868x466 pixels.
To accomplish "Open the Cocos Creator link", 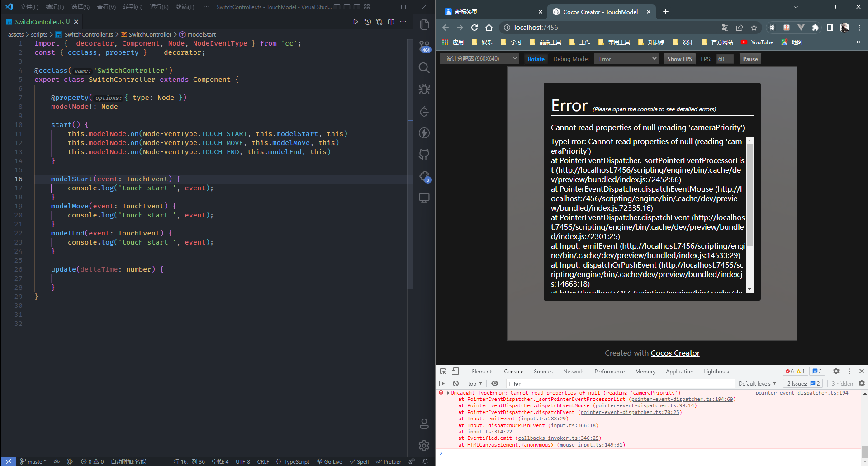I will [x=675, y=353].
